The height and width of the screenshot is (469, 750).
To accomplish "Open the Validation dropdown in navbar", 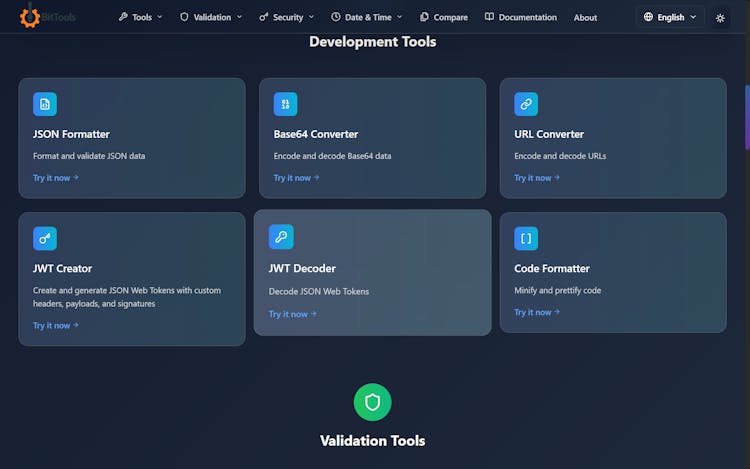I will tap(211, 17).
